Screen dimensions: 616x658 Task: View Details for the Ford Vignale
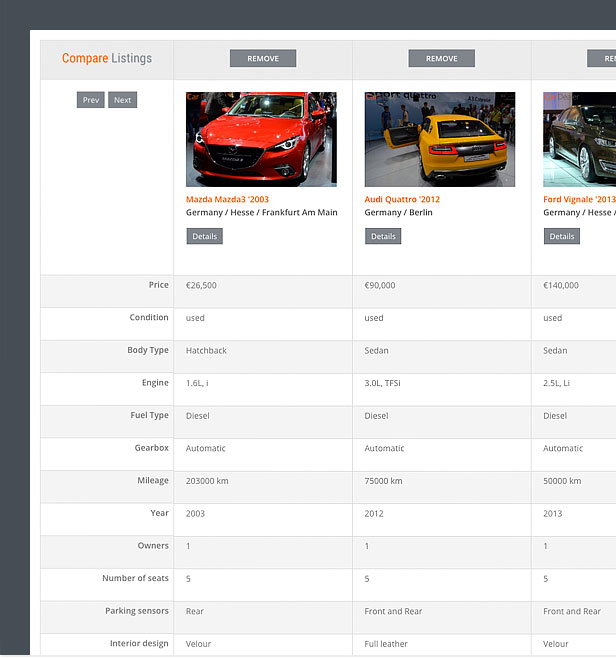561,237
